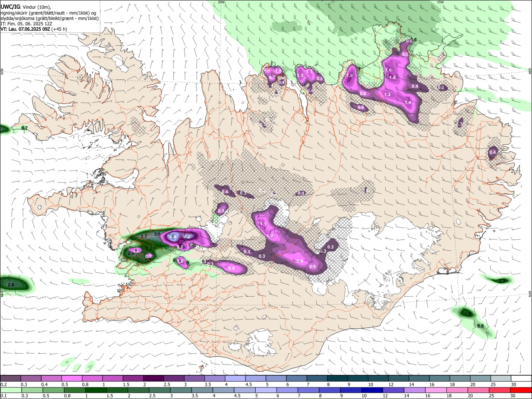Click the 2.8 value offshore at the west edge
Image resolution: width=532 pixels, height=399 pixels.
[11, 285]
